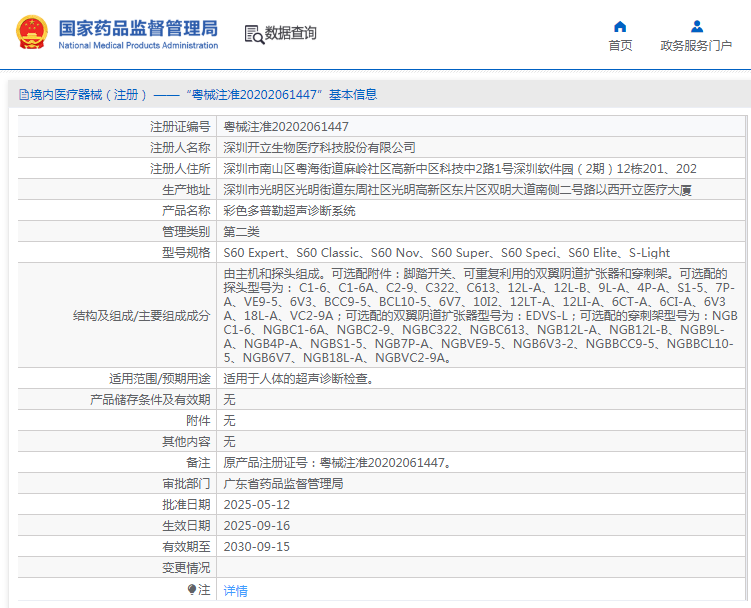Click the effective date 2025-09-16
Image resolution: width=751 pixels, height=608 pixels.
(x=256, y=526)
